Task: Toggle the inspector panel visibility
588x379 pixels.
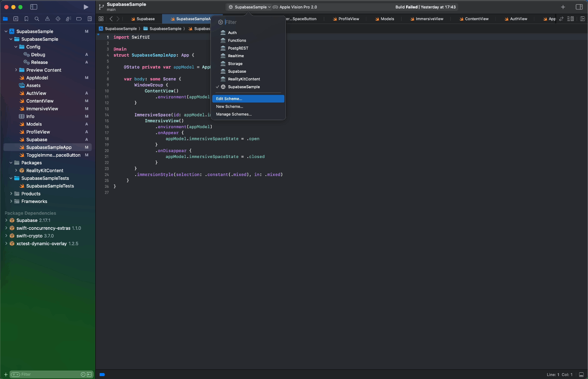Action: click(579, 7)
